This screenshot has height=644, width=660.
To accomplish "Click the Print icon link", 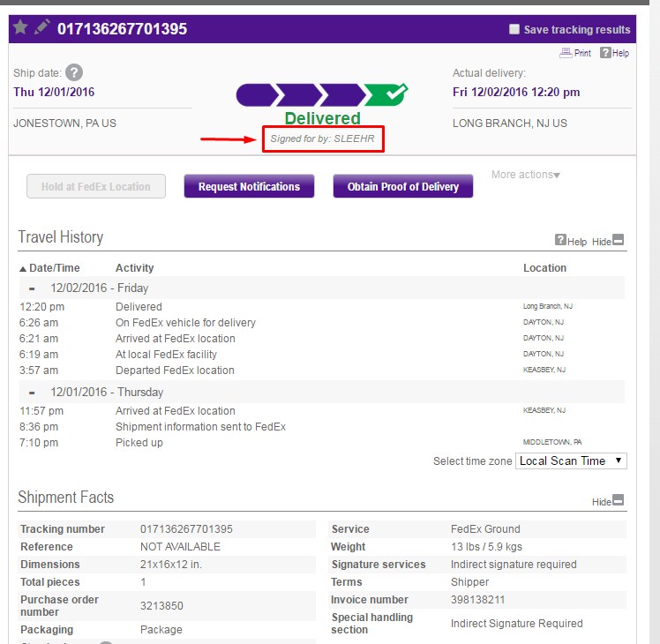I will tap(575, 53).
